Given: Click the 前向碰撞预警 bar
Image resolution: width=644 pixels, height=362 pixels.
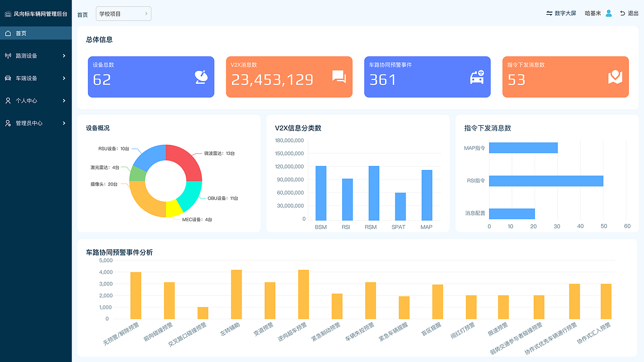Looking at the screenshot, I should [169, 300].
